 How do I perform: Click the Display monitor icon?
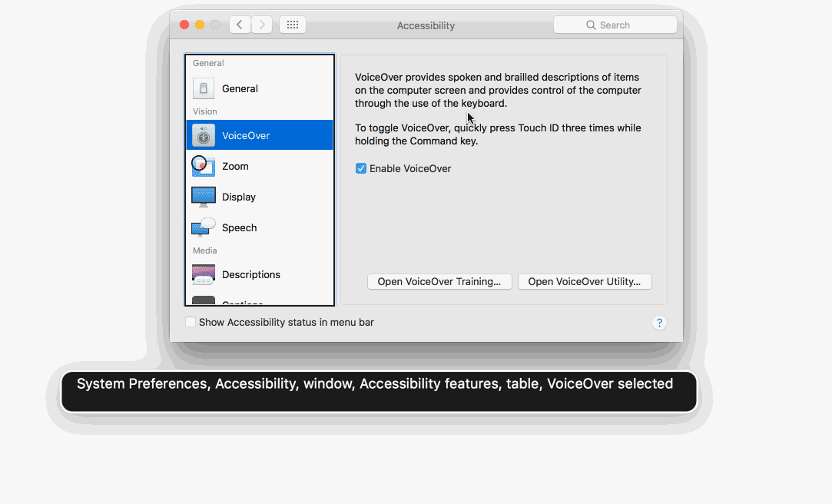click(203, 197)
